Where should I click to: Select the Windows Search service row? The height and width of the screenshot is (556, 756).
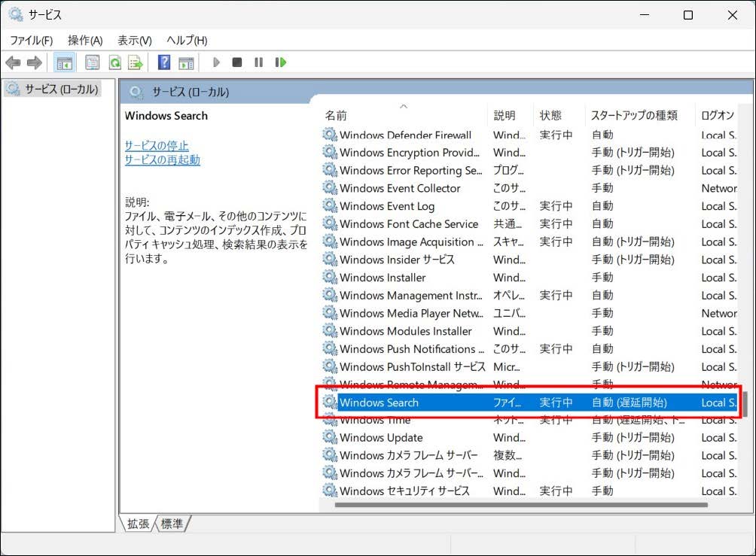point(529,403)
